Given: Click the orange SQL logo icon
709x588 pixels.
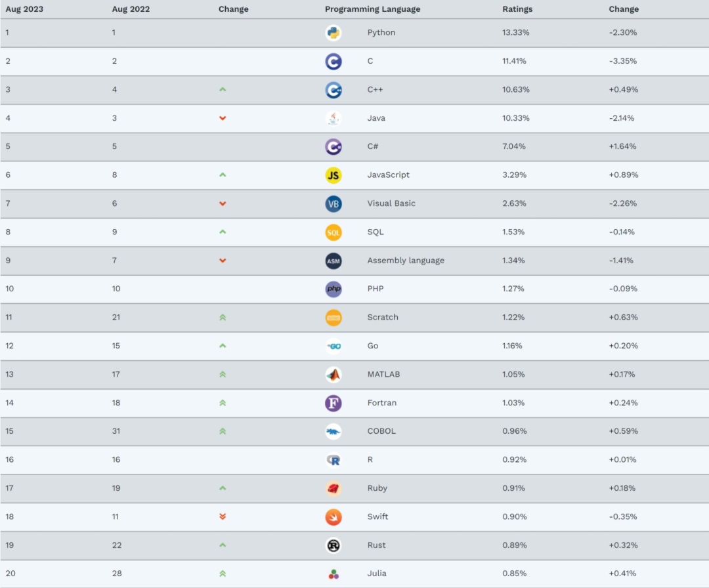Looking at the screenshot, I should pyautogui.click(x=333, y=232).
